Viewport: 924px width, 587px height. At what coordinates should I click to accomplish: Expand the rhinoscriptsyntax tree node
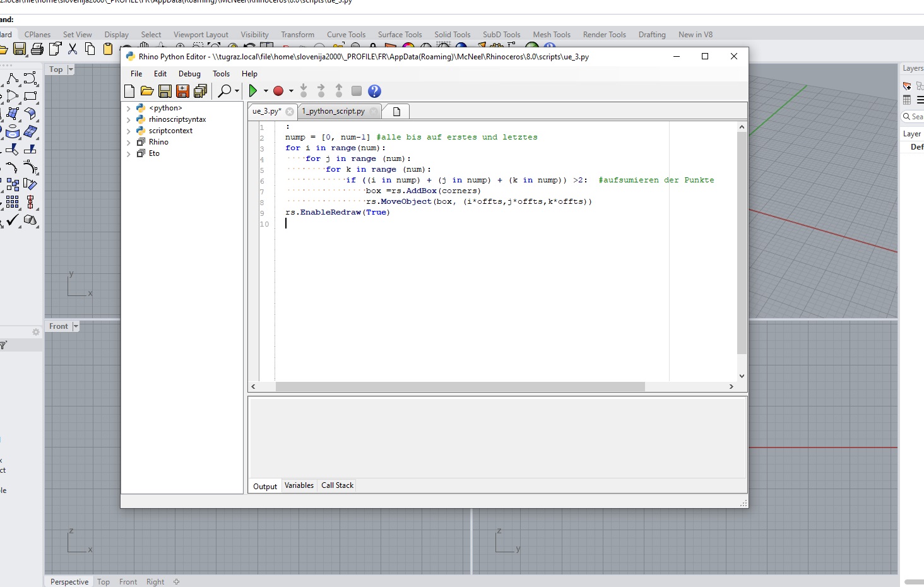(x=129, y=119)
